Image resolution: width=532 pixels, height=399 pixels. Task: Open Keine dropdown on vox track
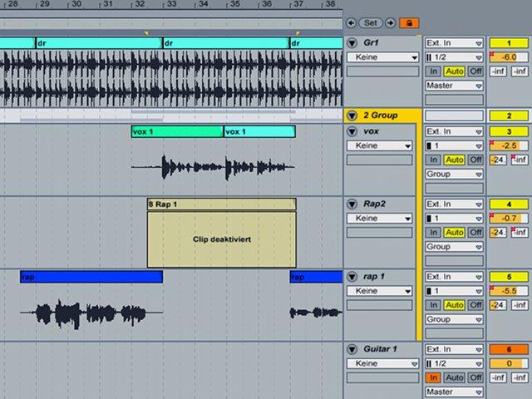379,146
